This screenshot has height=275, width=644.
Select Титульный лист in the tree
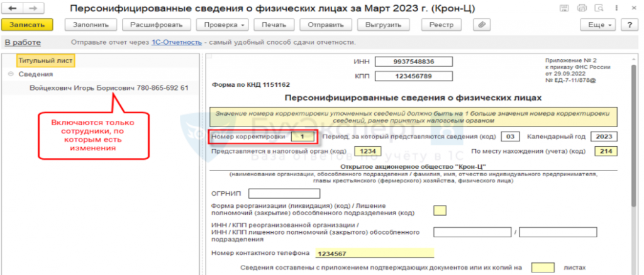[x=45, y=61]
